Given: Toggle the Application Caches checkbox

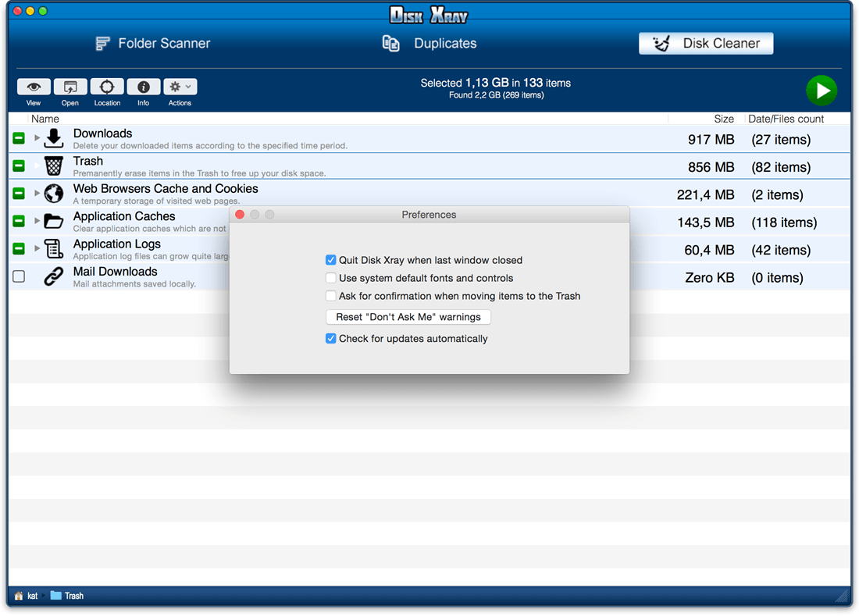Looking at the screenshot, I should pos(19,221).
